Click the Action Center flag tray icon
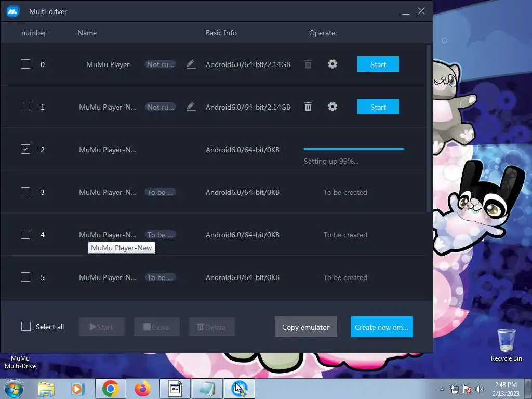 pyautogui.click(x=467, y=389)
